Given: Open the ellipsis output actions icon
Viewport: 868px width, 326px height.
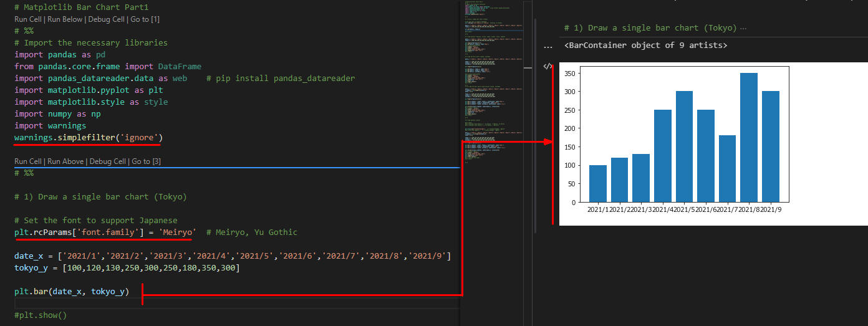Looking at the screenshot, I should tap(547, 46).
